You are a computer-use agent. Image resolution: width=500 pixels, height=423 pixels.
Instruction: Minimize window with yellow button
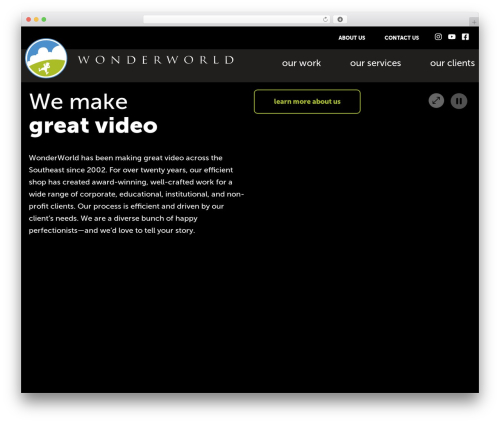tap(36, 19)
